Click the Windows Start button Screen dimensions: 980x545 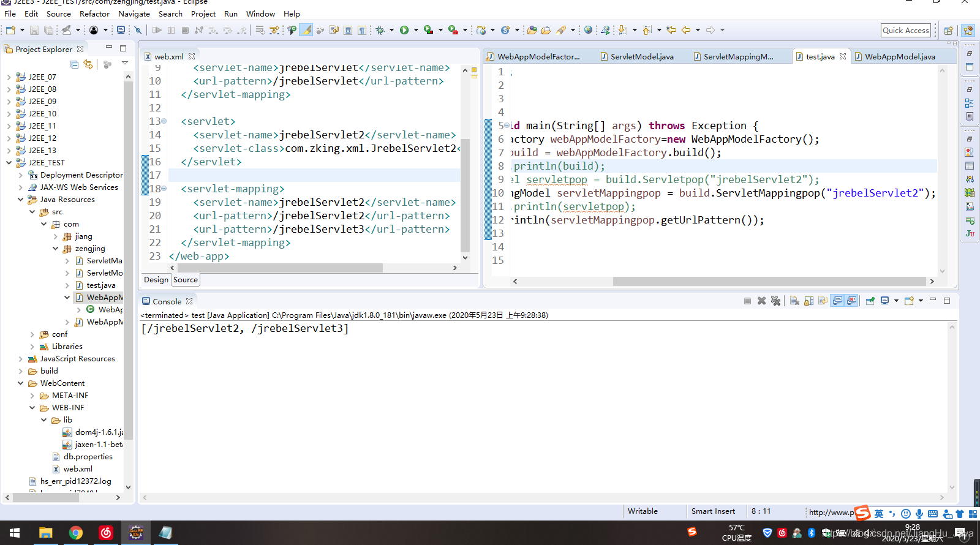[x=15, y=533]
